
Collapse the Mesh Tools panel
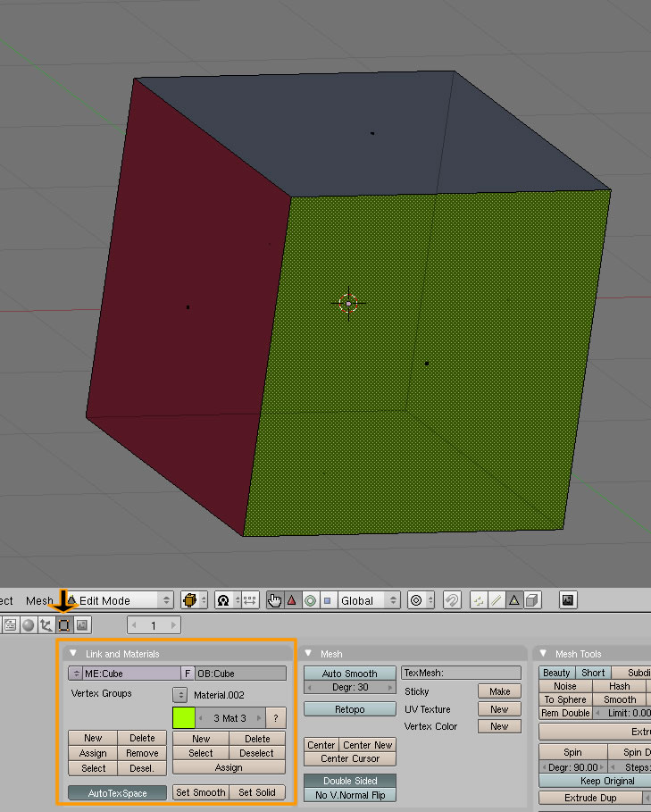(x=543, y=654)
